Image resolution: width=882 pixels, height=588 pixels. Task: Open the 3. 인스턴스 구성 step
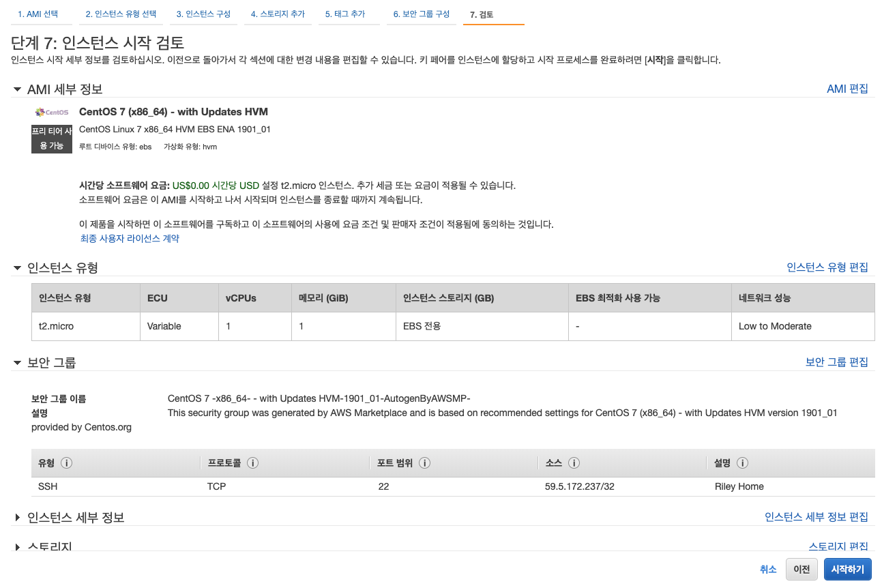pos(203,13)
